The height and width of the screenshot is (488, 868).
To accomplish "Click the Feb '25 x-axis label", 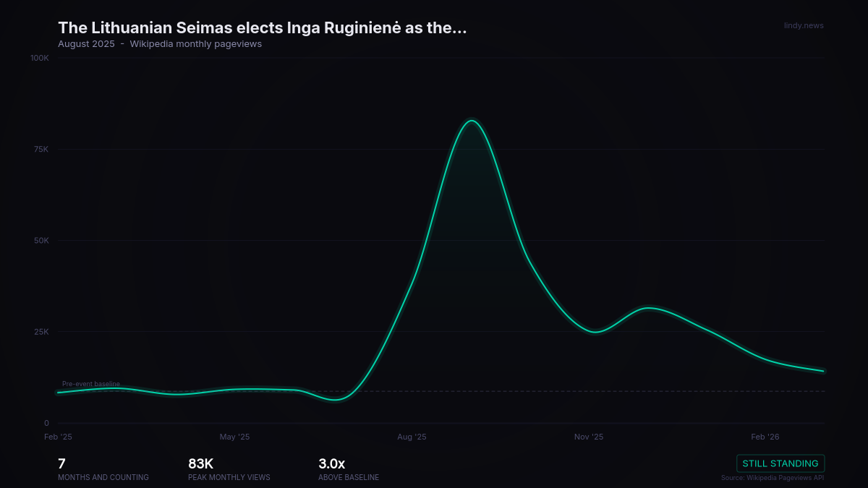I will (x=58, y=437).
